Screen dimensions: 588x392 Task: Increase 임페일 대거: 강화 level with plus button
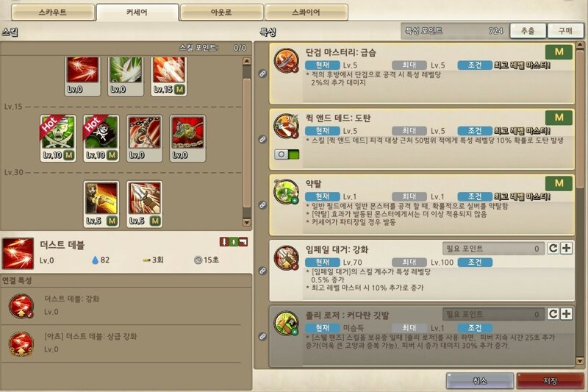566,249
